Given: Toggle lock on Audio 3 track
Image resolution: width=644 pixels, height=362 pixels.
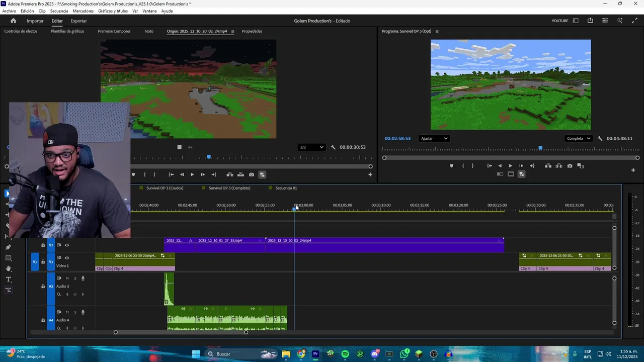Looking at the screenshot, I should 43,286.
